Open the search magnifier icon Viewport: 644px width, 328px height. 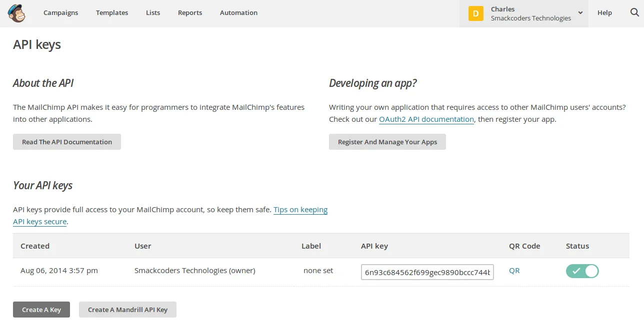point(634,12)
